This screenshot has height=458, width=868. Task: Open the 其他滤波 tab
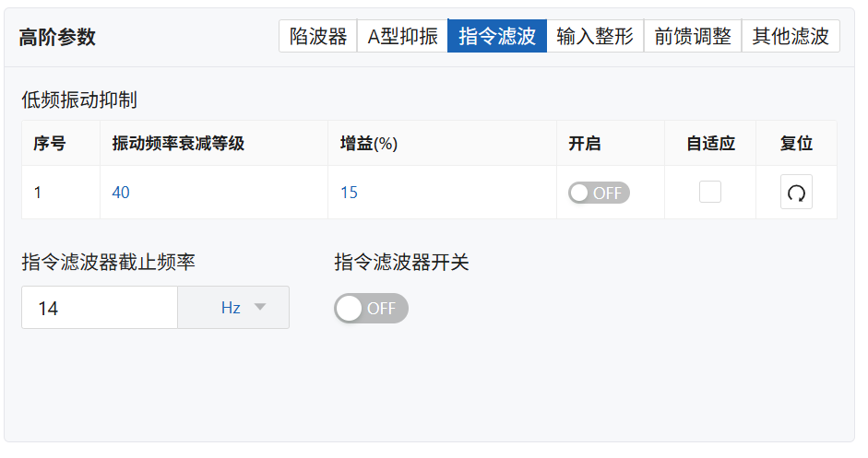791,37
